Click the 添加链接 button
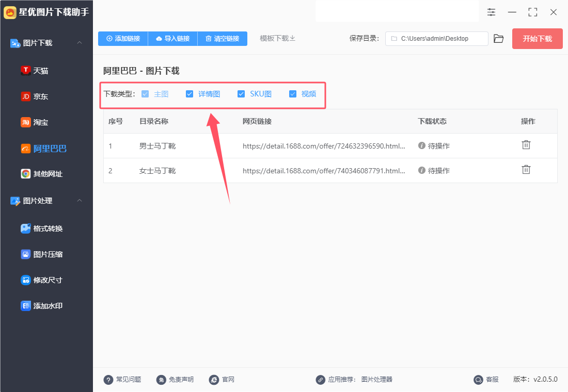This screenshot has height=392, width=568. click(x=123, y=39)
